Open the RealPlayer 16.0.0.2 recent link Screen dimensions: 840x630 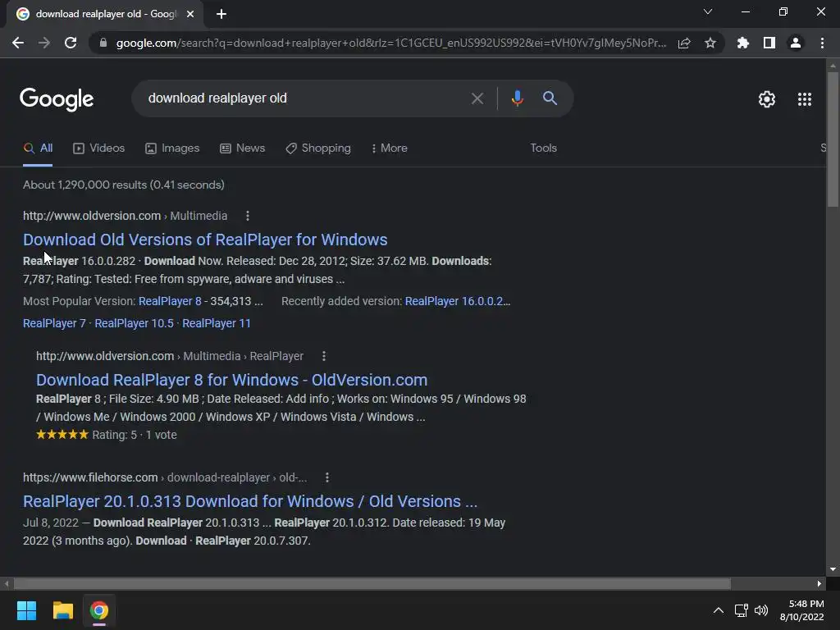(458, 301)
